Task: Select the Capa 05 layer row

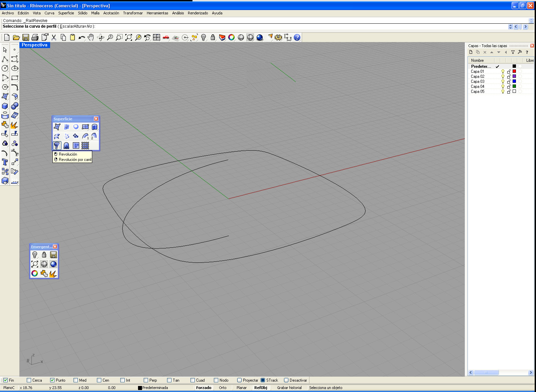Action: pyautogui.click(x=501, y=91)
